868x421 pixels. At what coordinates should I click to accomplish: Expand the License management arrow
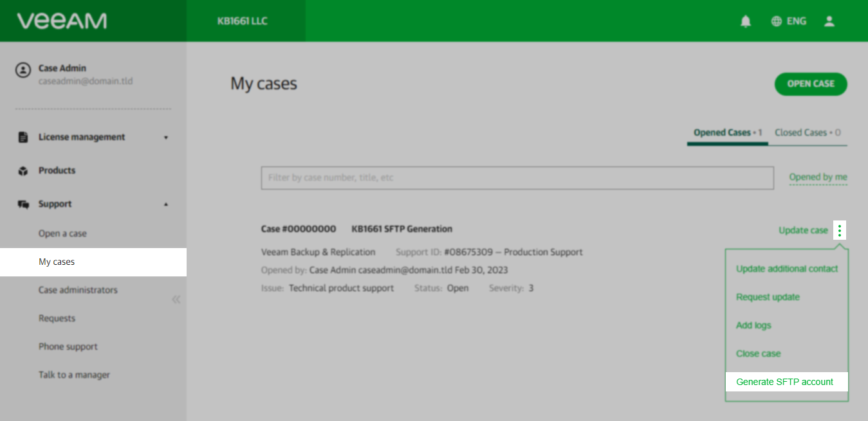[x=166, y=138]
